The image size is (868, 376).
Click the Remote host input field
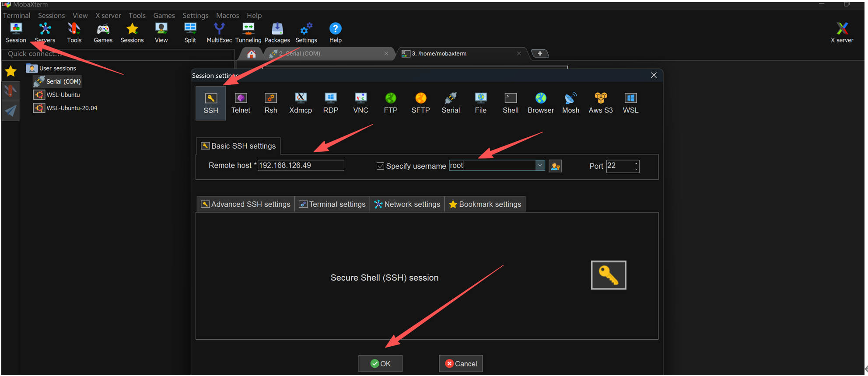tap(301, 165)
